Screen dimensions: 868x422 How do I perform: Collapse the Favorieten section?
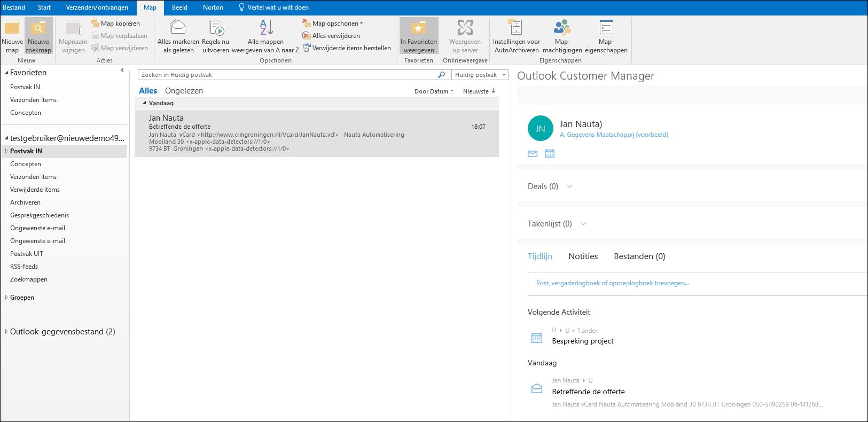pos(6,73)
